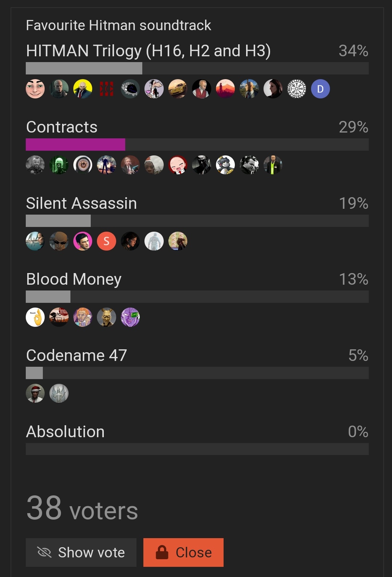Click the red sunset landscape avatar
Viewport: 392px width, 577px height.
pos(225,89)
